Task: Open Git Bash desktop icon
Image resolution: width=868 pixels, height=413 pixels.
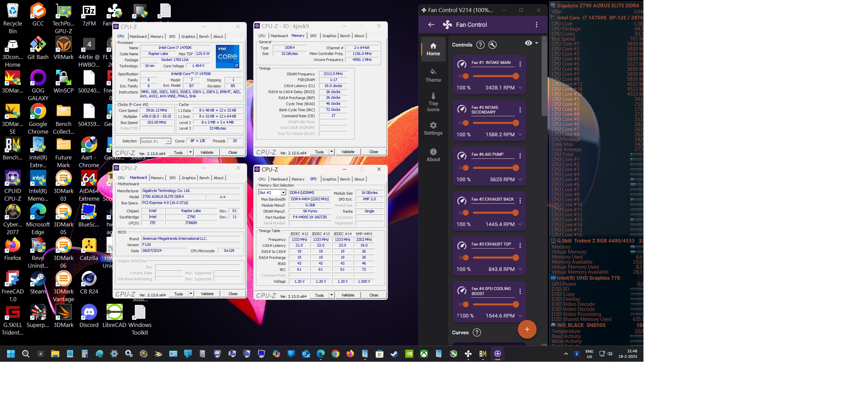Action: (38, 48)
